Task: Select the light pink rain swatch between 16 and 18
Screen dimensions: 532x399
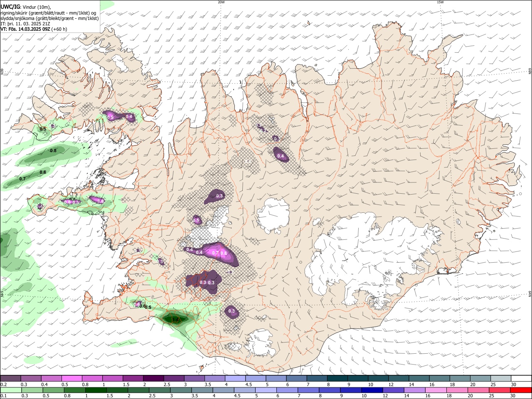Action: (435, 390)
